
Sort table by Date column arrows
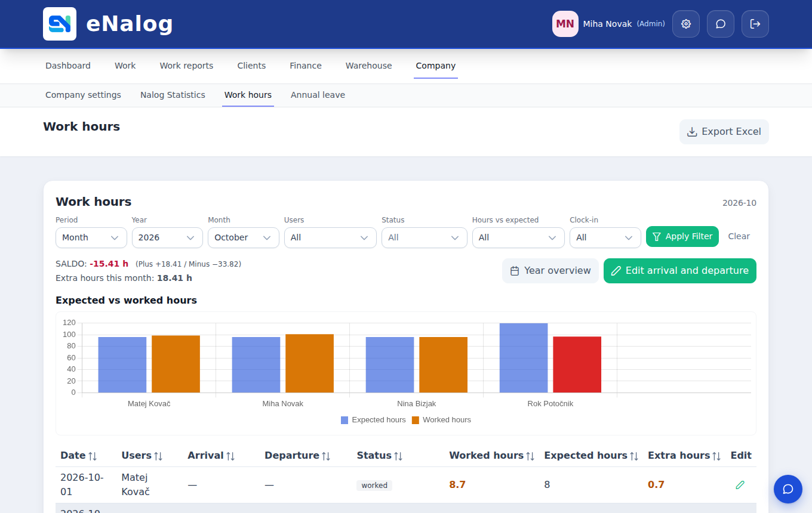pyautogui.click(x=93, y=456)
